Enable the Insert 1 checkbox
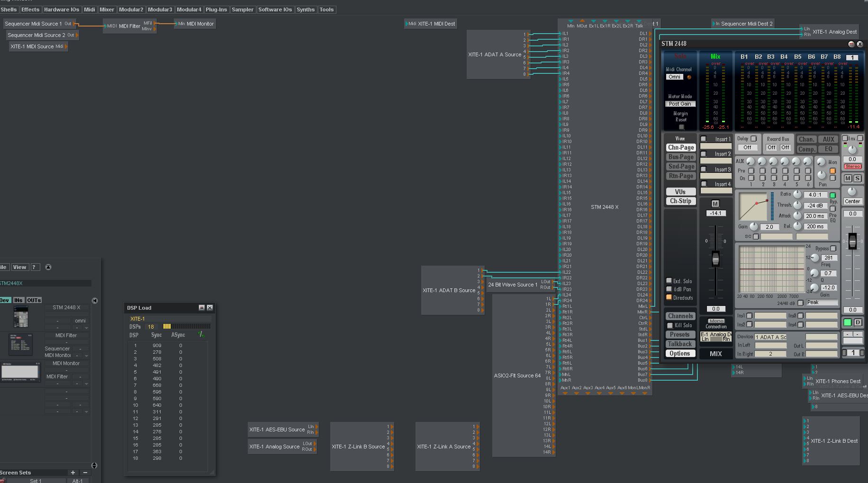Image resolution: width=868 pixels, height=483 pixels. pyautogui.click(x=704, y=139)
